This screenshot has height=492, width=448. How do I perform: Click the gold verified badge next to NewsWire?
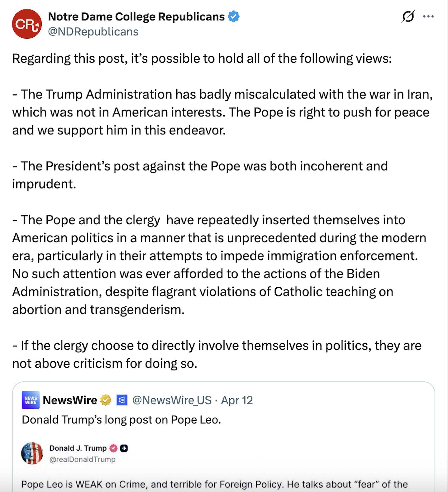[x=106, y=400]
